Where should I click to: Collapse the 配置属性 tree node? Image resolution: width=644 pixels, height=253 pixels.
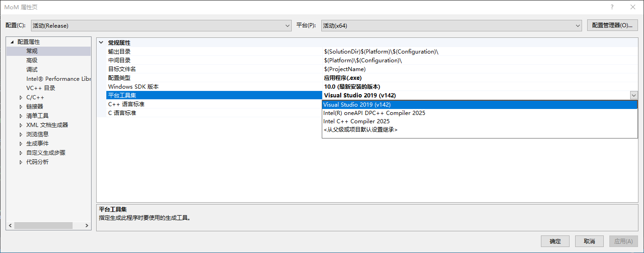pos(12,42)
